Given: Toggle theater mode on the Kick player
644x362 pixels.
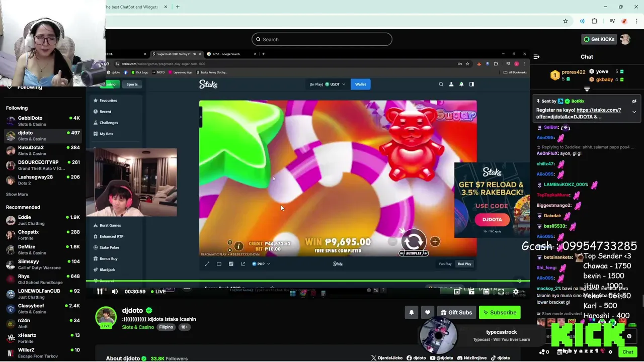Looking at the screenshot, I should [486, 292].
